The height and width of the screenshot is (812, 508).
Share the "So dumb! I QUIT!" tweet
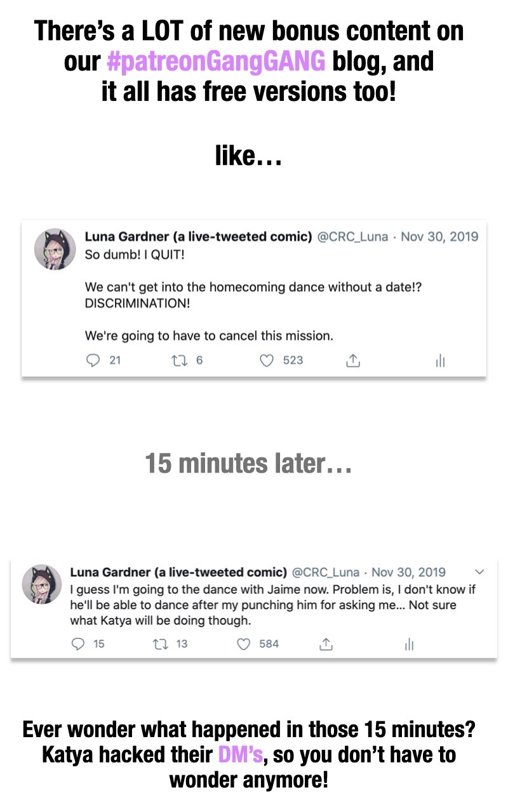point(353,360)
